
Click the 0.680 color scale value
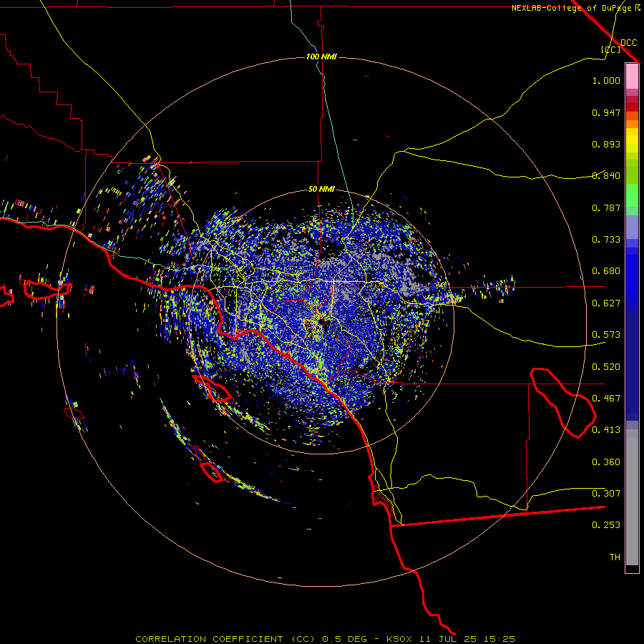[606, 271]
